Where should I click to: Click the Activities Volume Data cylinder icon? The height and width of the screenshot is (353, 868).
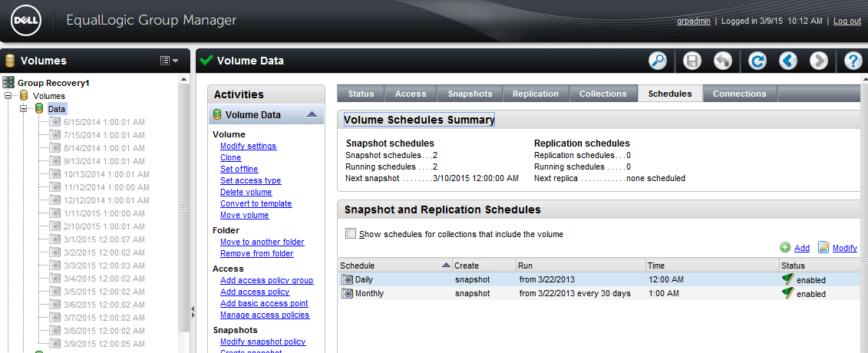(217, 114)
